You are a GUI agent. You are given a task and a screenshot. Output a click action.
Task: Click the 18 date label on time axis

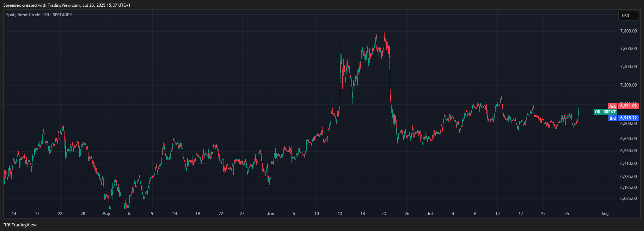pyautogui.click(x=362, y=214)
